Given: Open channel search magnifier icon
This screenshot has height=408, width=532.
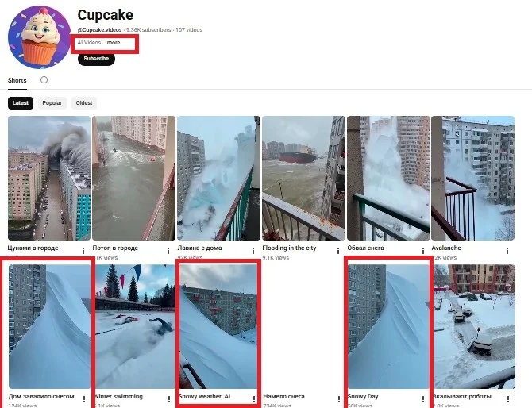Looking at the screenshot, I should pyautogui.click(x=44, y=80).
